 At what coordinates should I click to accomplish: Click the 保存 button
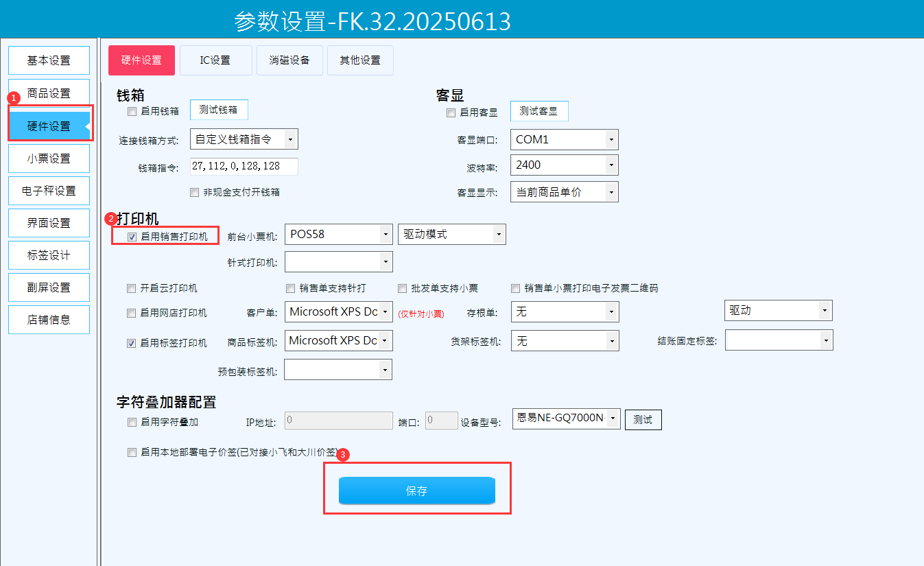tap(416, 491)
